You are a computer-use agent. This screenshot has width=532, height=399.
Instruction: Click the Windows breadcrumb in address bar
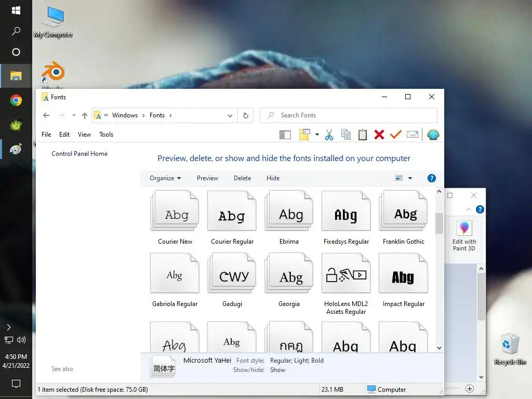(x=125, y=115)
